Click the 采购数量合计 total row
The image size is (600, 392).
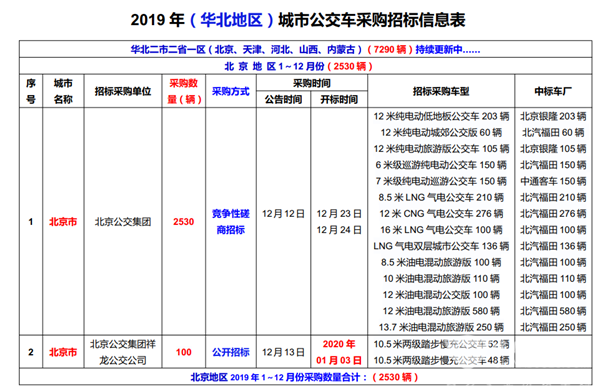(305, 377)
